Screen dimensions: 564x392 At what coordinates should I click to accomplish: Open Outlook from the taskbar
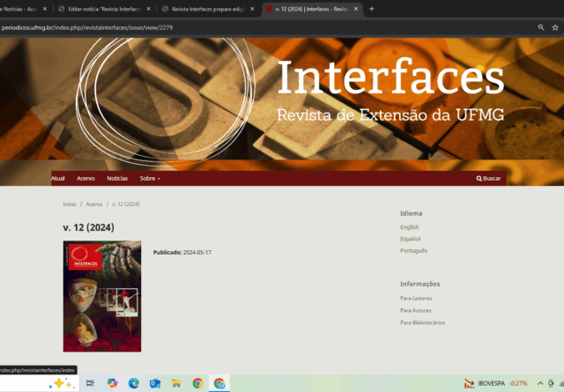pos(155,383)
